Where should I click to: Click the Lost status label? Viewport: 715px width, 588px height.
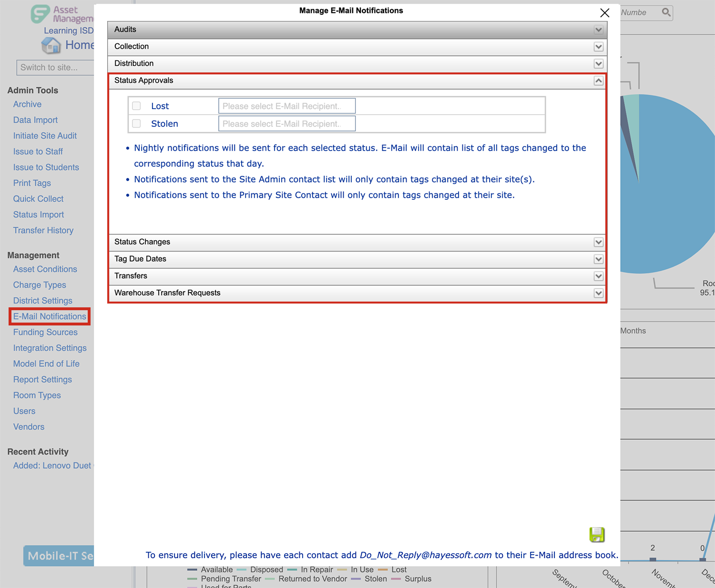point(160,106)
